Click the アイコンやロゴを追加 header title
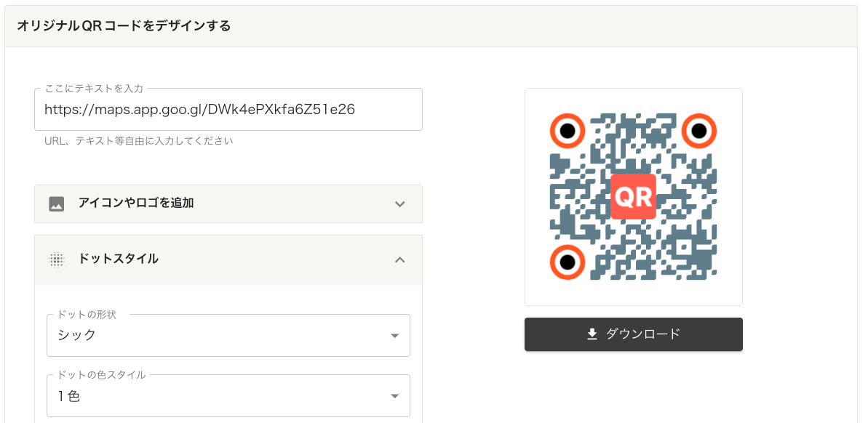The image size is (868, 423). (136, 204)
